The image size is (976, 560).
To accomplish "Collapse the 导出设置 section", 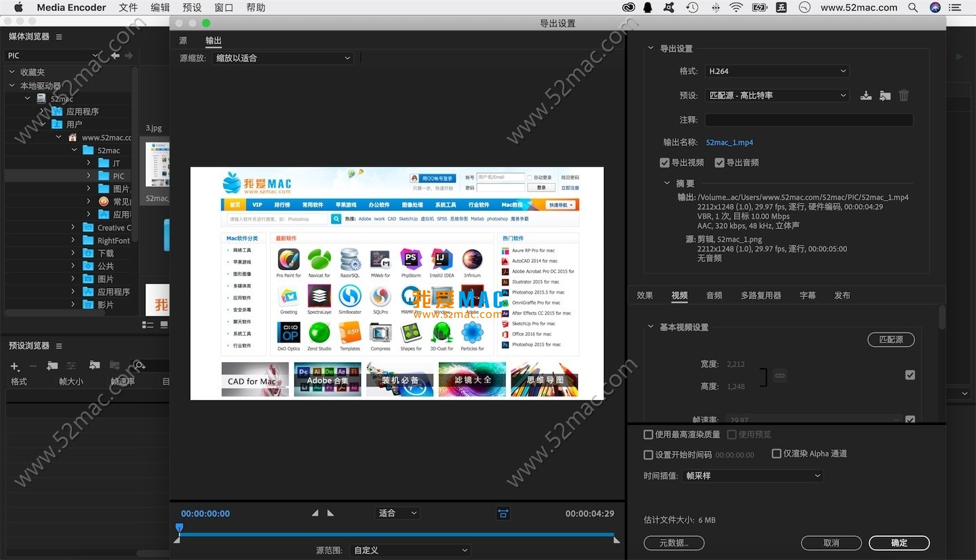I will pyautogui.click(x=651, y=48).
